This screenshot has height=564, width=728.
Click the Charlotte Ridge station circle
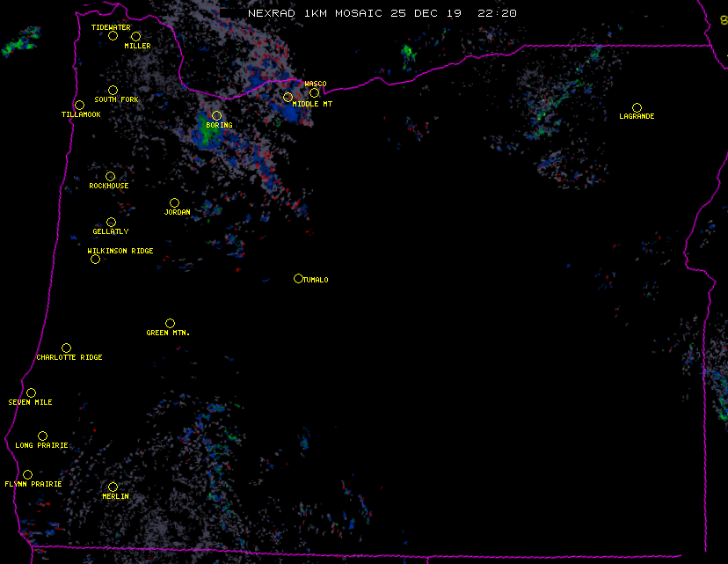pos(66,348)
